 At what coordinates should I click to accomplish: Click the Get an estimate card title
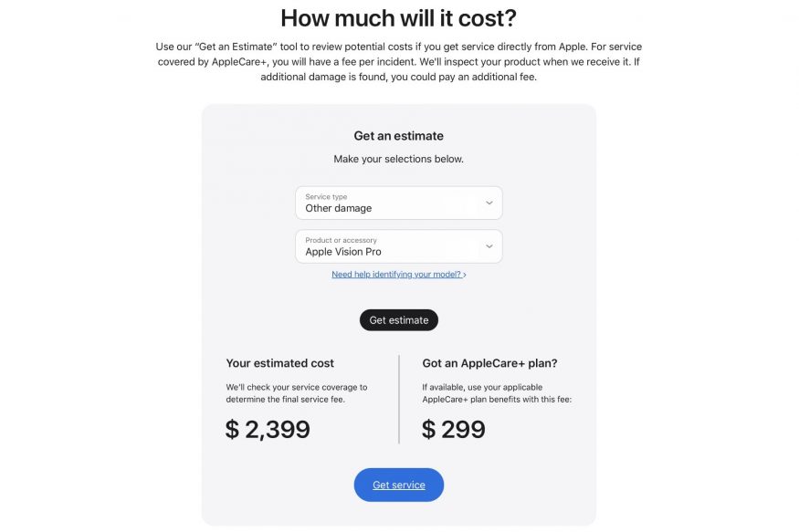(398, 136)
